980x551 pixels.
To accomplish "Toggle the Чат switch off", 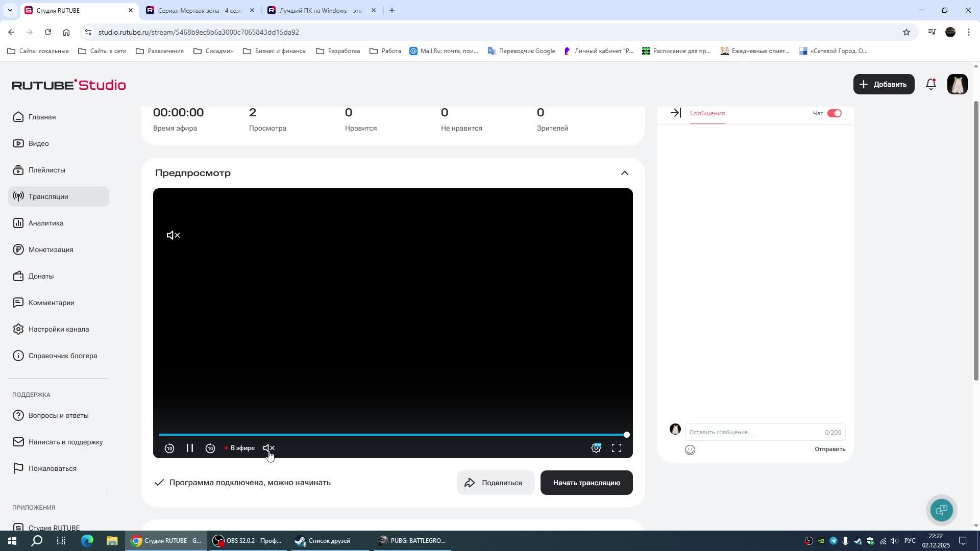I will [x=834, y=113].
